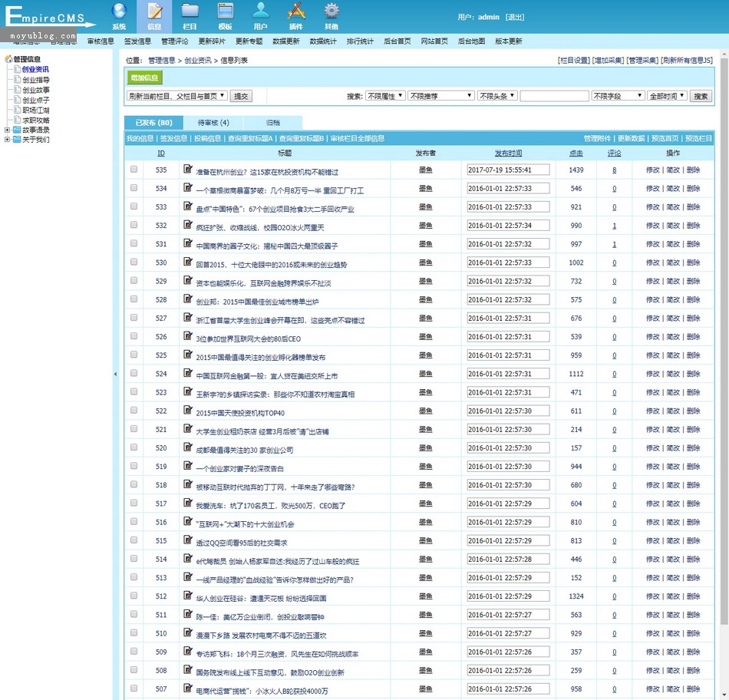Click the 提交 button
The height and width of the screenshot is (700, 729).
click(241, 96)
